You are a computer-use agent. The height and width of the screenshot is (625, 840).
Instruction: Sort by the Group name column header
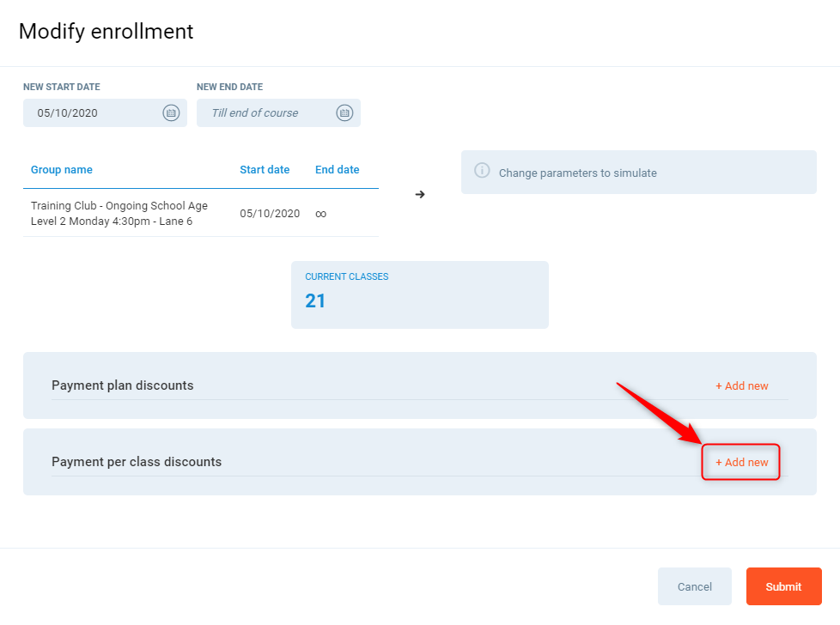[62, 170]
